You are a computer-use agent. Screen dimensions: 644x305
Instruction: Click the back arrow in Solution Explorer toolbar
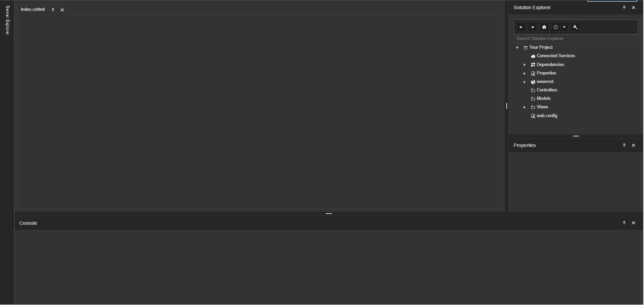click(521, 27)
